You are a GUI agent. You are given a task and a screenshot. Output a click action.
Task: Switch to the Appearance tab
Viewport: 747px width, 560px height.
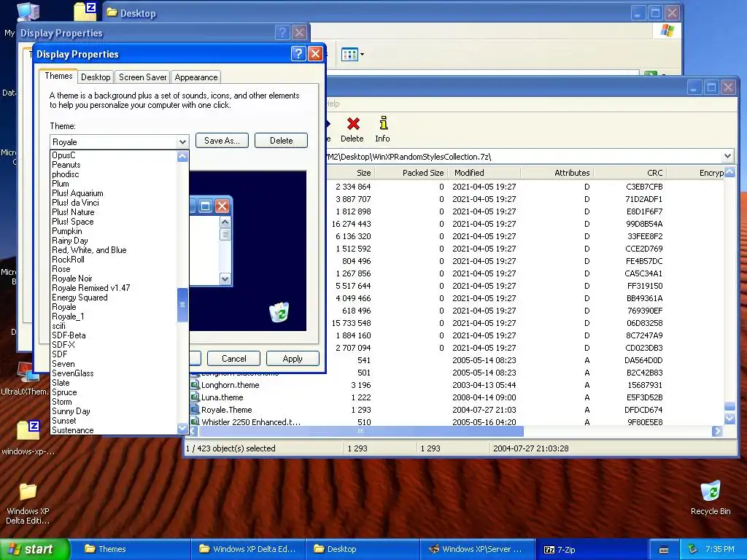click(196, 77)
